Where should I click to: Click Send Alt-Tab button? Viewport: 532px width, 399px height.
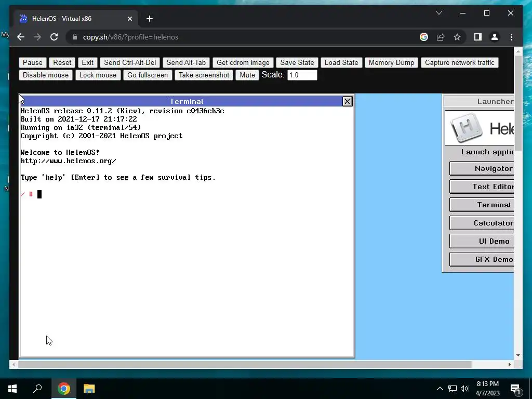[187, 62]
